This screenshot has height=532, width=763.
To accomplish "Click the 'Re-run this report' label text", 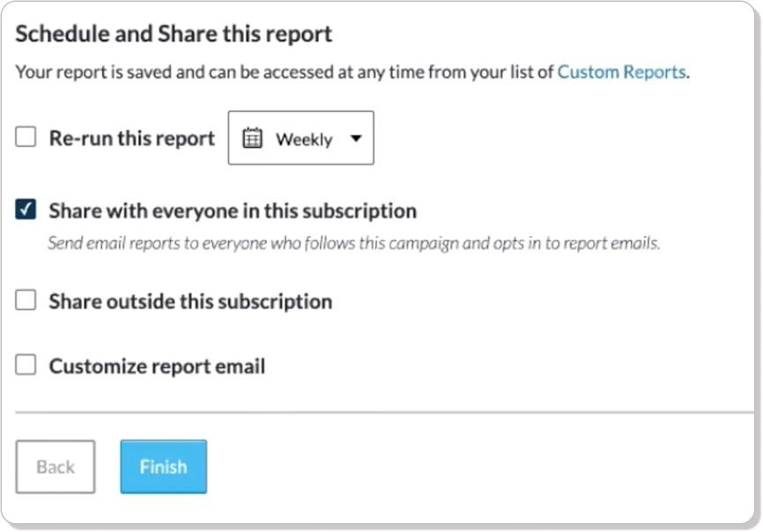I will [x=132, y=138].
